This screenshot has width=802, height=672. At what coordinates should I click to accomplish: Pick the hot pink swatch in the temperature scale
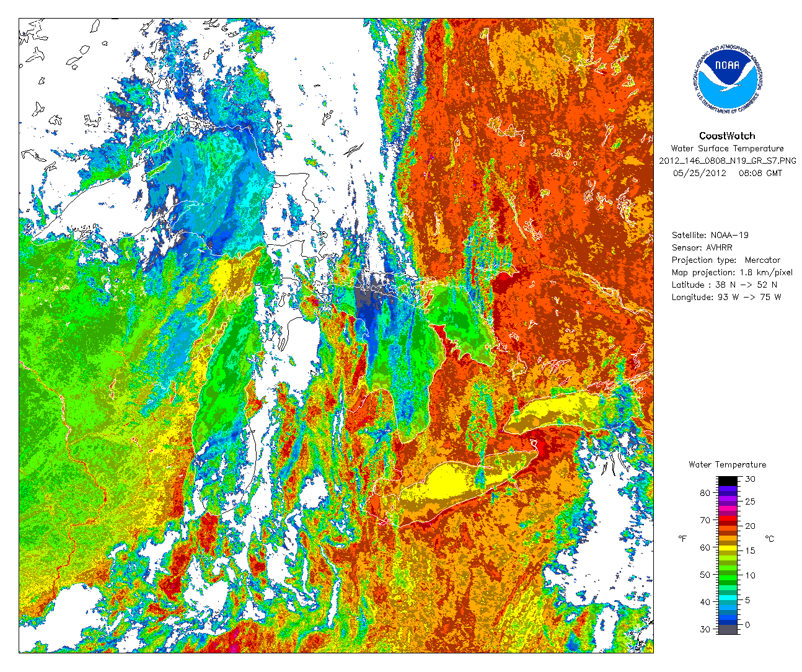[x=728, y=508]
